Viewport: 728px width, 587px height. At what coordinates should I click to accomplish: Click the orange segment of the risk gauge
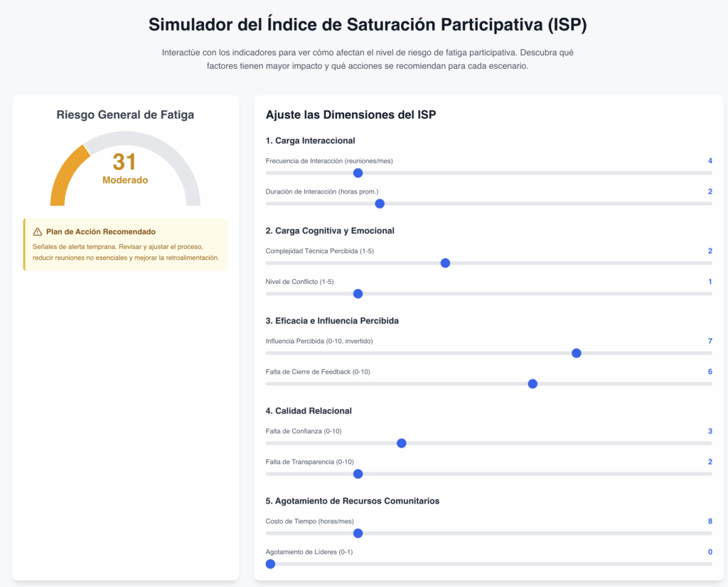coord(60,174)
